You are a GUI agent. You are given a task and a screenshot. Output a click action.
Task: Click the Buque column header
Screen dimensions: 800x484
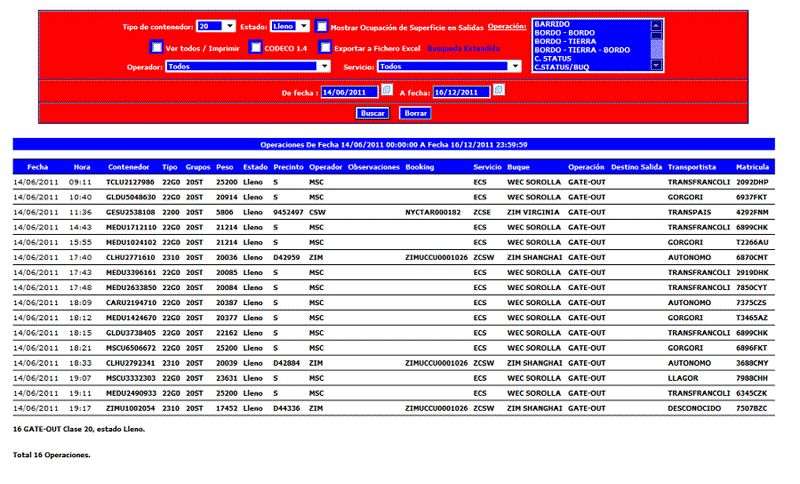point(518,167)
